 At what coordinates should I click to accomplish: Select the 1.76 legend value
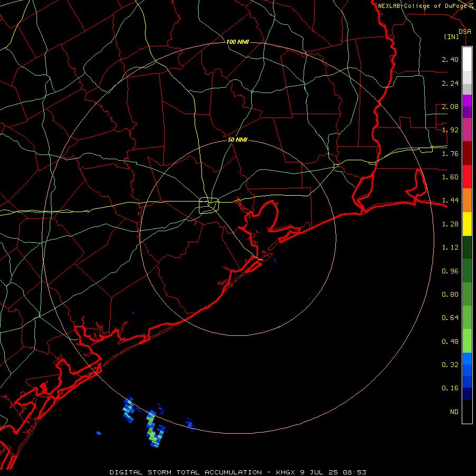(x=450, y=153)
